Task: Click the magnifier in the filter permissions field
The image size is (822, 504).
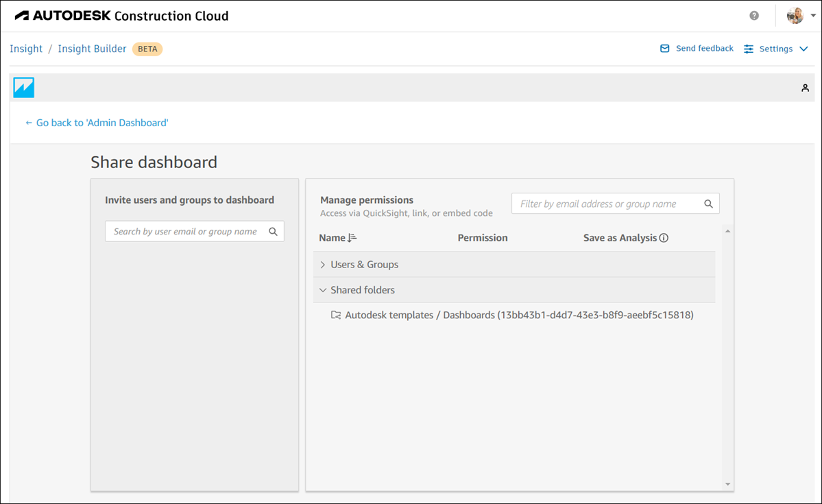Action: pos(708,204)
